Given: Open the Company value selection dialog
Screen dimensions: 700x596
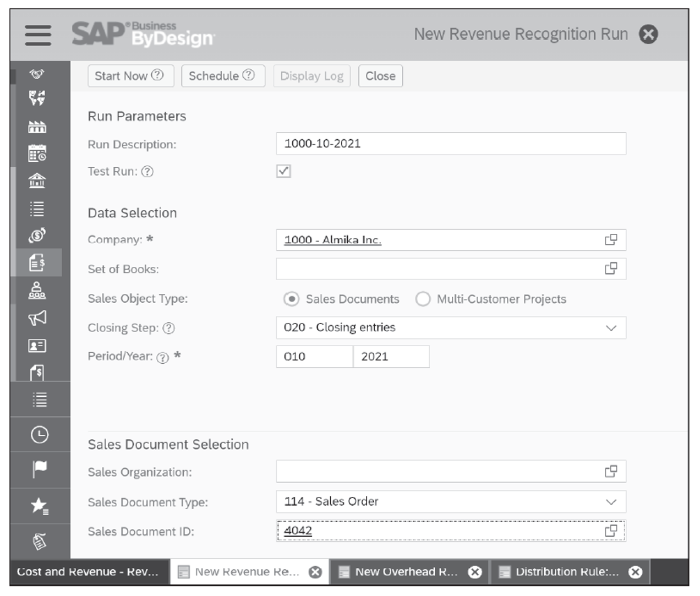Looking at the screenshot, I should (611, 239).
